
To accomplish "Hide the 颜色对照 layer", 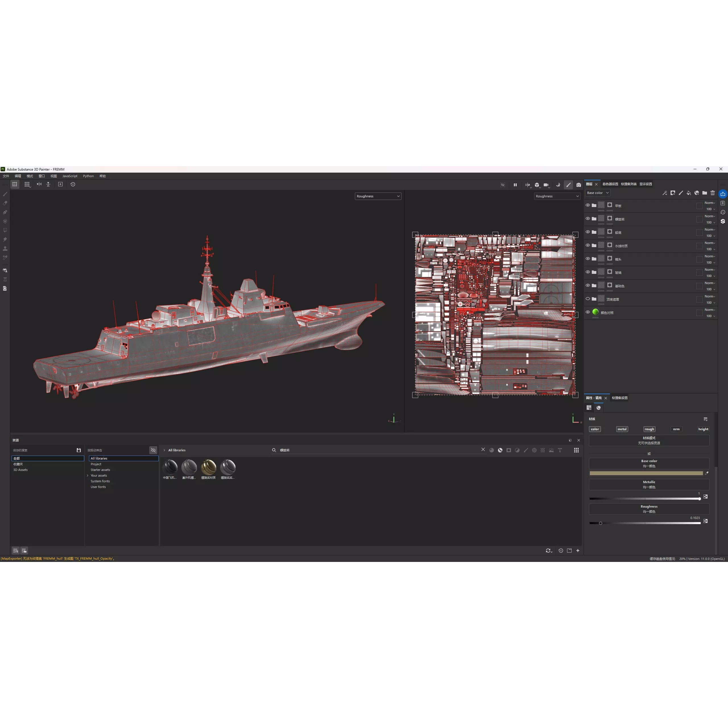I will click(588, 312).
